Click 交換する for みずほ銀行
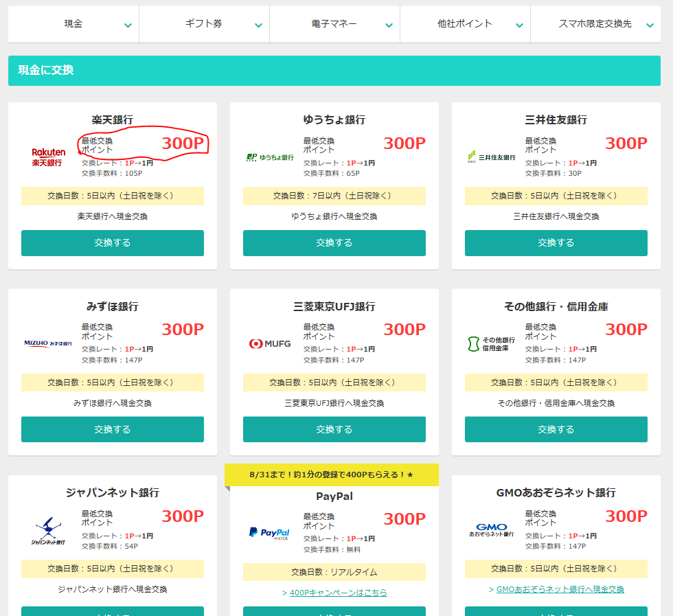This screenshot has width=673, height=616. 113,429
